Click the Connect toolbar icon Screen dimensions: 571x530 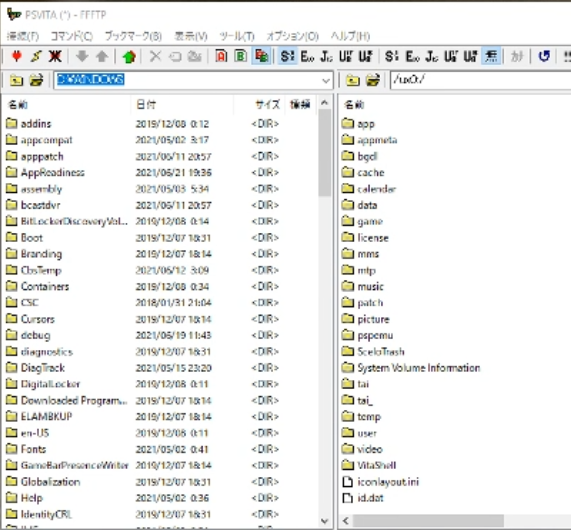(17, 56)
